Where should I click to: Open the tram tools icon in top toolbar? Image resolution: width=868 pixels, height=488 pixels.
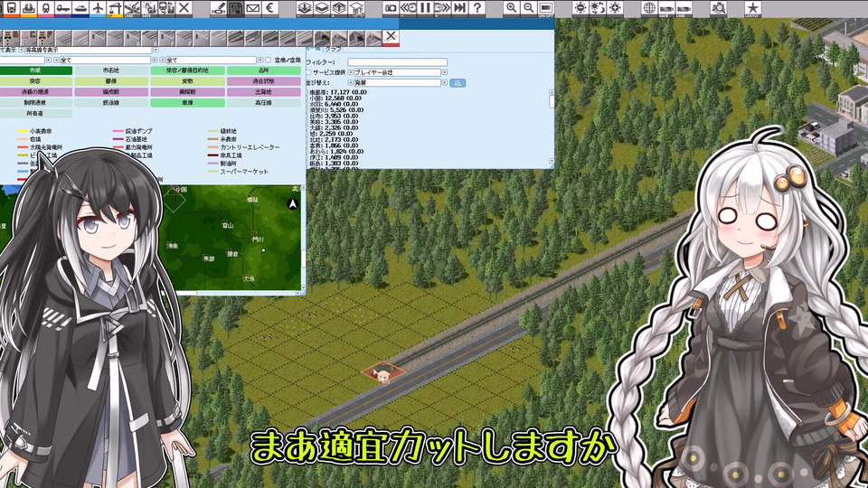pos(46,8)
